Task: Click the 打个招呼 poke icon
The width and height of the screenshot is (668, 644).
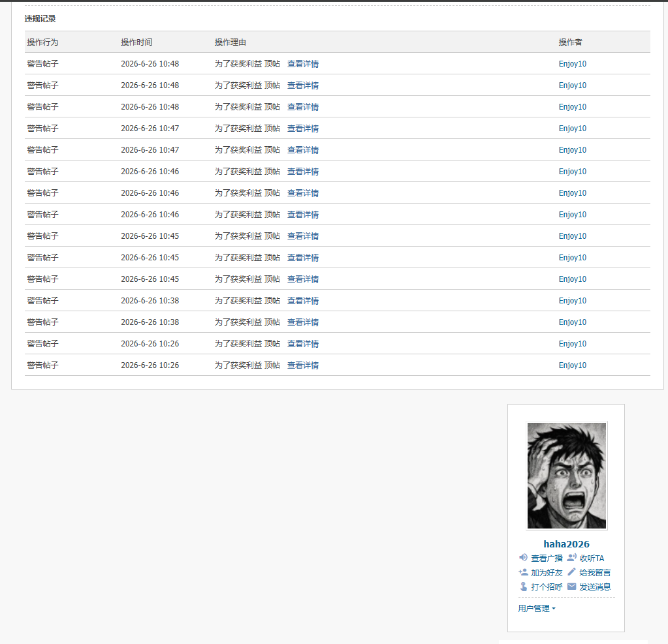Action: pyautogui.click(x=524, y=587)
